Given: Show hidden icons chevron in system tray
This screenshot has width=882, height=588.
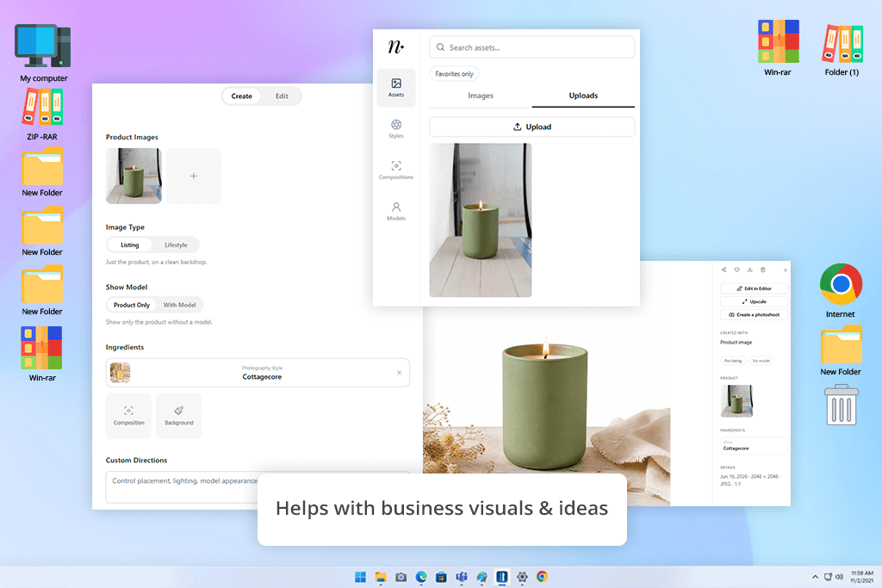Looking at the screenshot, I should [815, 577].
